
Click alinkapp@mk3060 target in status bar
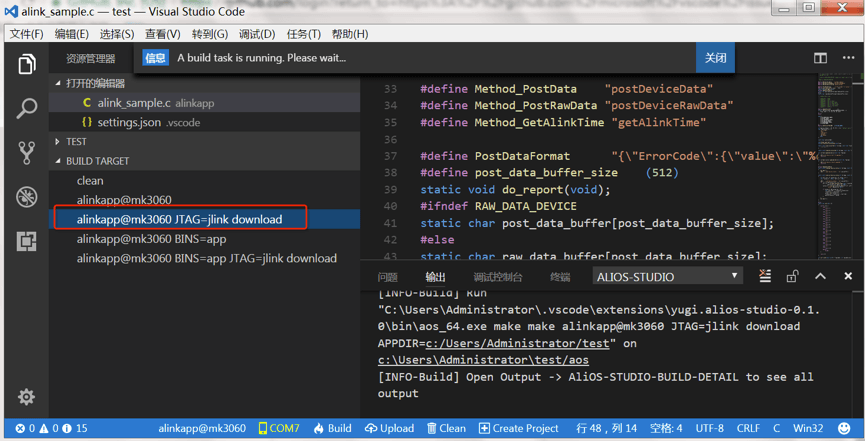coord(202,428)
